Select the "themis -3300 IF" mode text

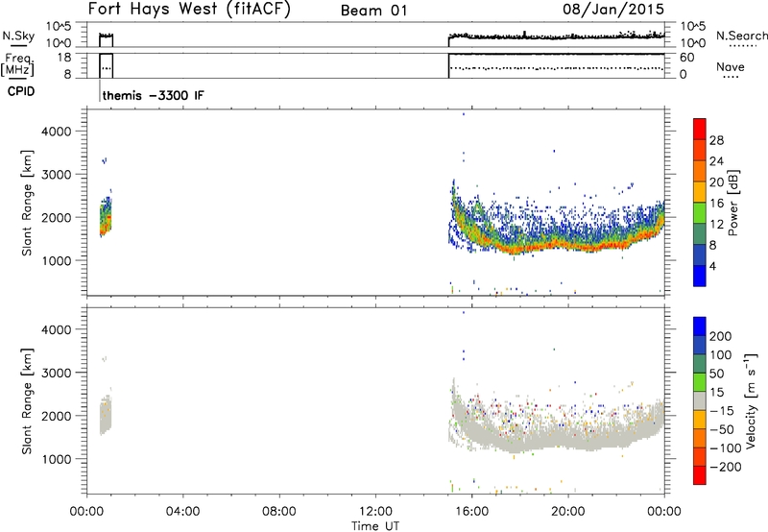point(154,95)
